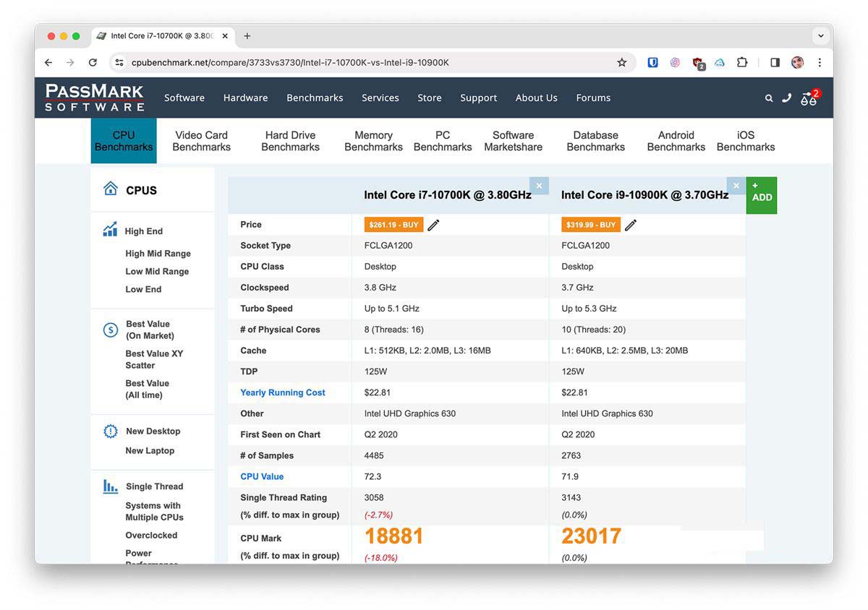Click the phone contact icon
The width and height of the screenshot is (868, 610).
(786, 98)
